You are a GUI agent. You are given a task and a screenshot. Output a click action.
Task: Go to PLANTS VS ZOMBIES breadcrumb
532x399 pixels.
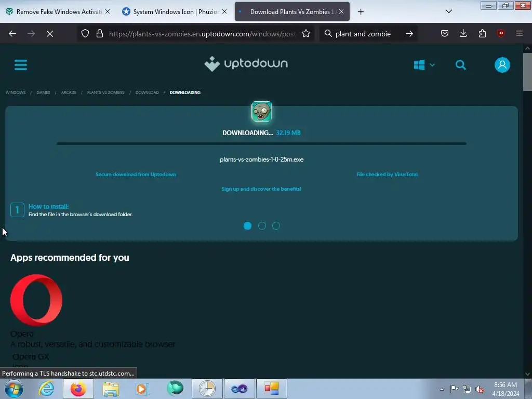(106, 92)
